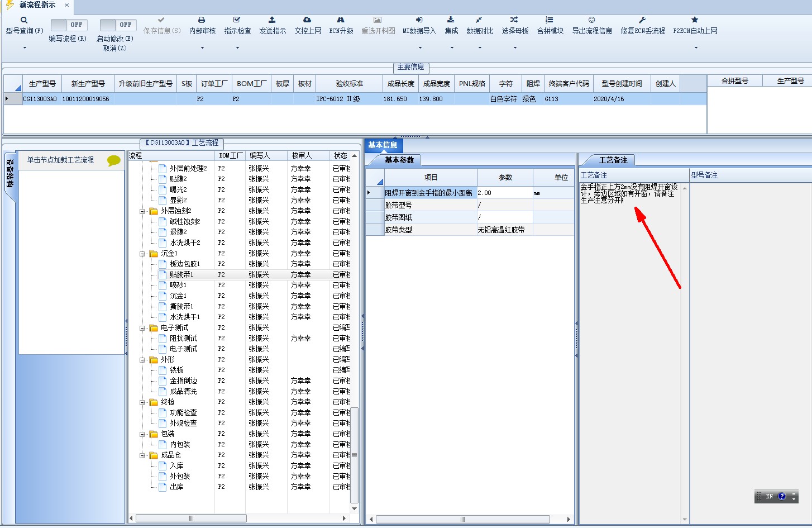Collapse the 包装 tree folder
Viewport: 812px width, 528px height.
tap(142, 434)
